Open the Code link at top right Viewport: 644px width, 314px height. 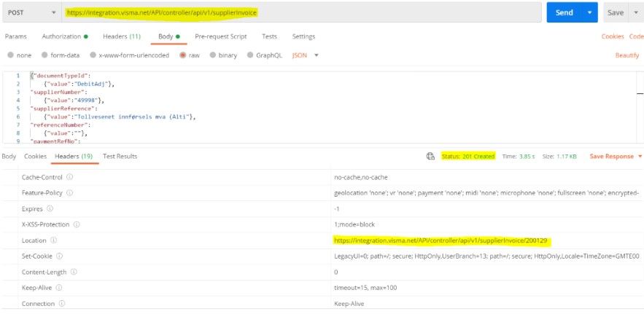click(636, 36)
